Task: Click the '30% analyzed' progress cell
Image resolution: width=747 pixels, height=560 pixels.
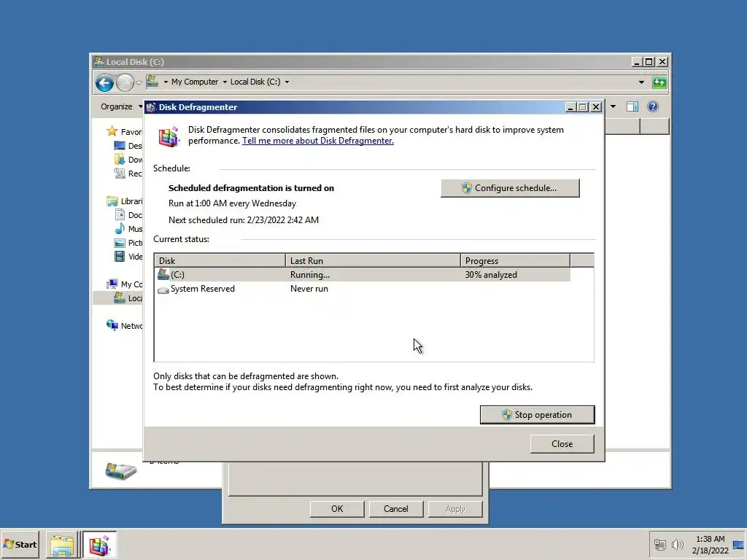Action: click(x=491, y=275)
